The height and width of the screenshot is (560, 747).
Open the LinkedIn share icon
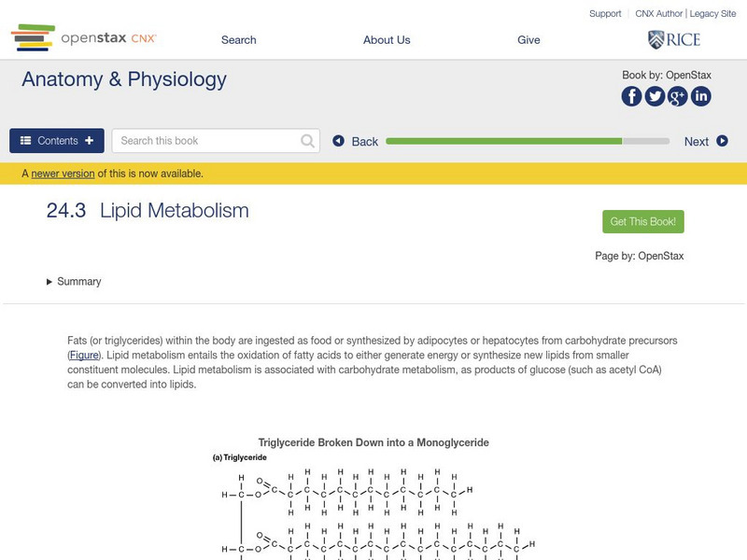701,94
